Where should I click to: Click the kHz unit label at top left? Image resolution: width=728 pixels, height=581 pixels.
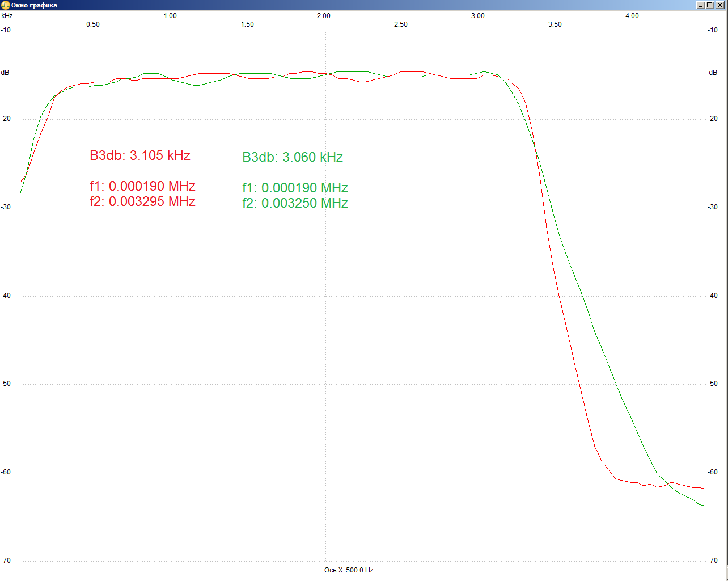[x=7, y=16]
